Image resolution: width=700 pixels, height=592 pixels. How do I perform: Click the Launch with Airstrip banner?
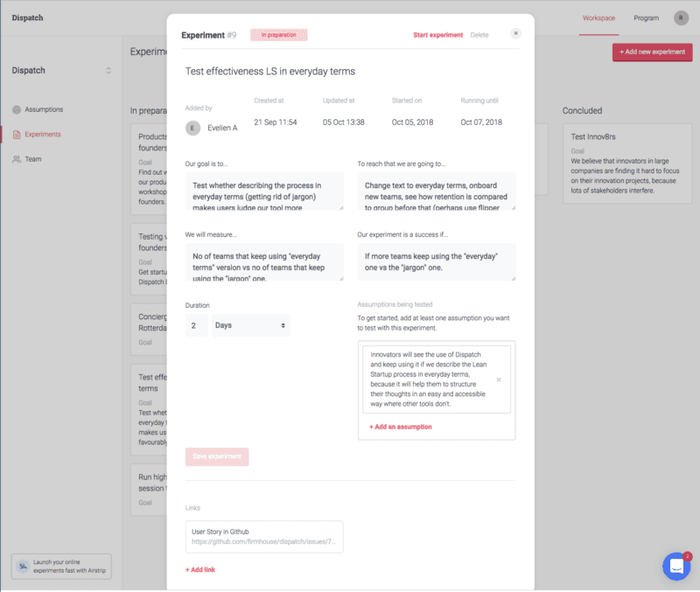pyautogui.click(x=61, y=567)
